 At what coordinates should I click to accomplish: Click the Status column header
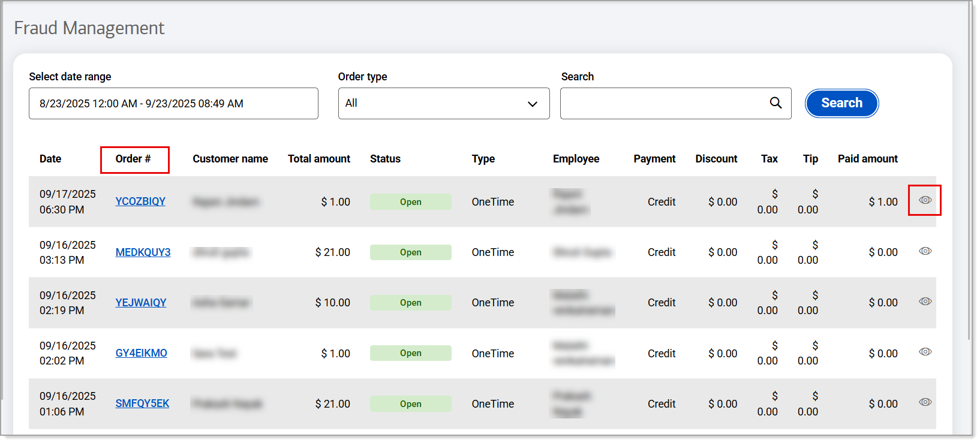(x=385, y=159)
